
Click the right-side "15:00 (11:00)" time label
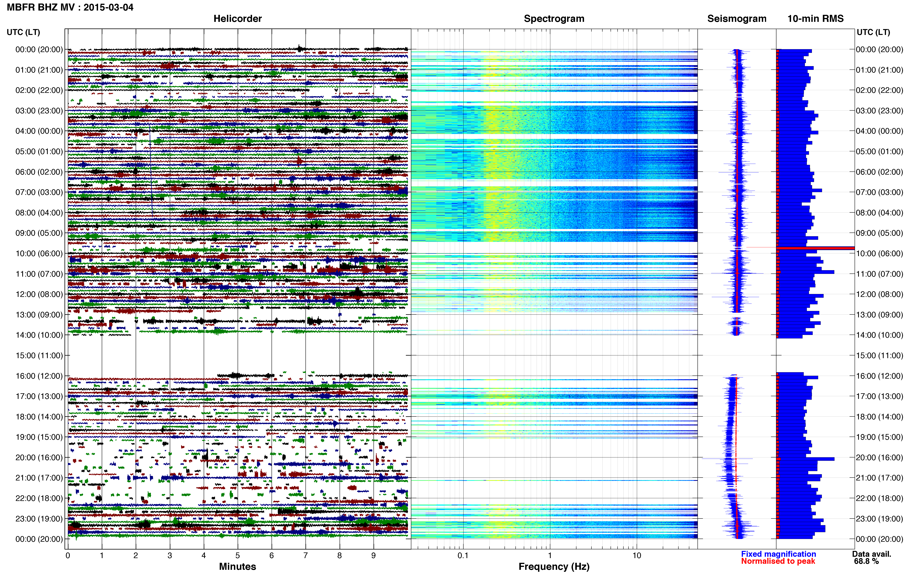(879, 355)
